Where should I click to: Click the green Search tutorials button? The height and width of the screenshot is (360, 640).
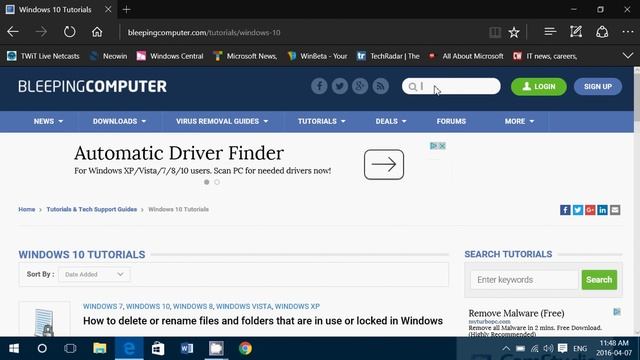click(x=599, y=280)
